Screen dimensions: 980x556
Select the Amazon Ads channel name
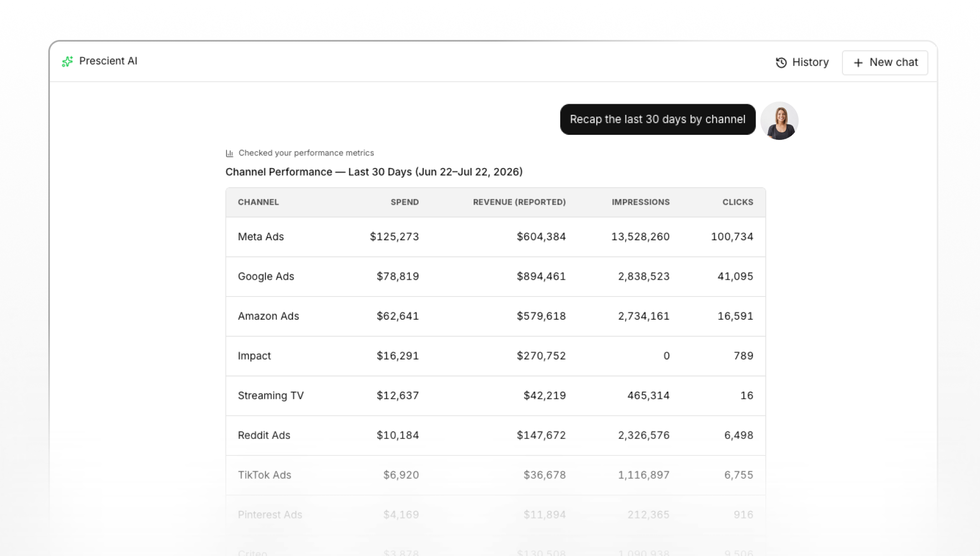(268, 316)
